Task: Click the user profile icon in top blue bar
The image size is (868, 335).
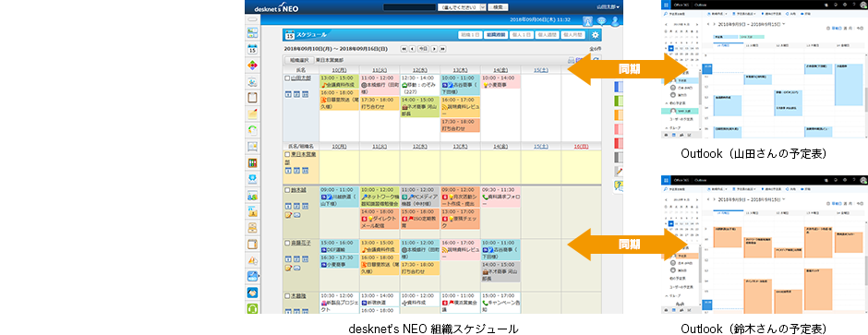Action: point(614,20)
